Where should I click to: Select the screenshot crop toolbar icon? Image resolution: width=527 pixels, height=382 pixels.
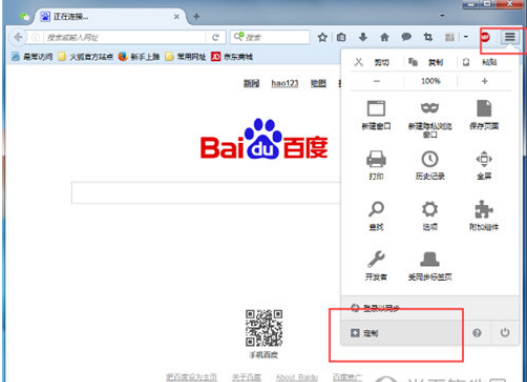428,37
